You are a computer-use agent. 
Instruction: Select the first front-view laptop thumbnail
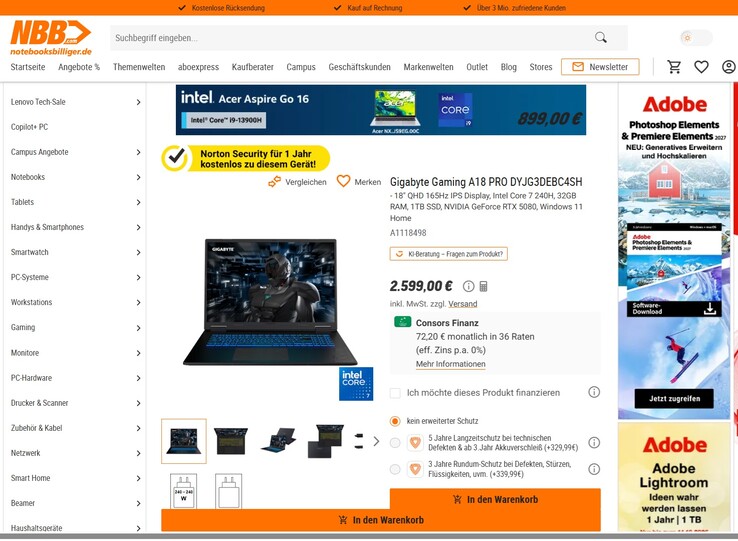(184, 441)
